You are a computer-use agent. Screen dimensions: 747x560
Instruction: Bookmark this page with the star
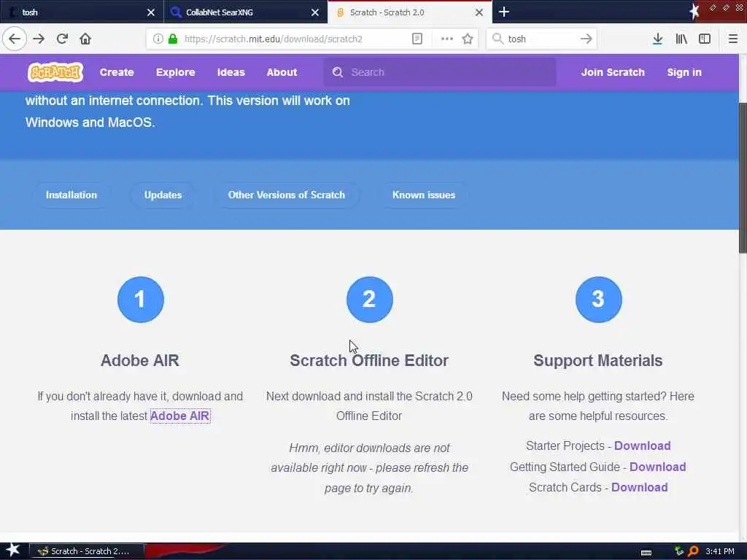468,39
